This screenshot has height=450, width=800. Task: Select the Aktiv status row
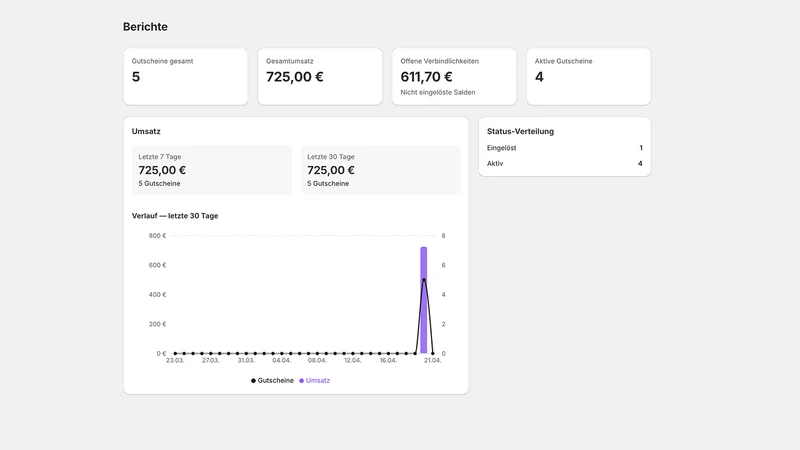tap(564, 164)
